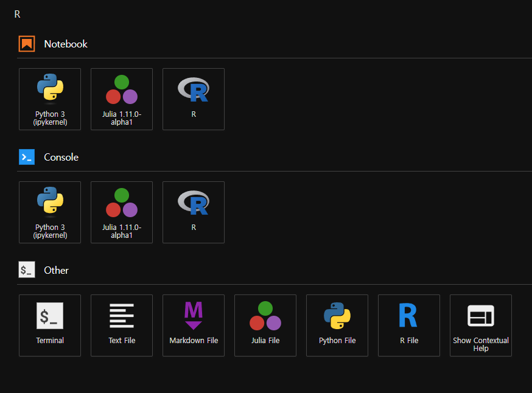Open a Python 3 (ipykernel) notebook

point(50,99)
